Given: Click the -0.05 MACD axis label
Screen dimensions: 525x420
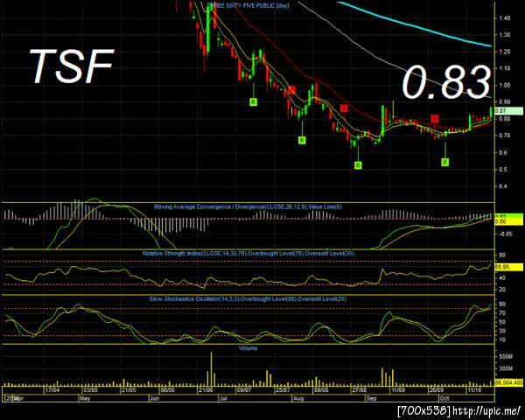Looking at the screenshot, I should tap(505, 234).
